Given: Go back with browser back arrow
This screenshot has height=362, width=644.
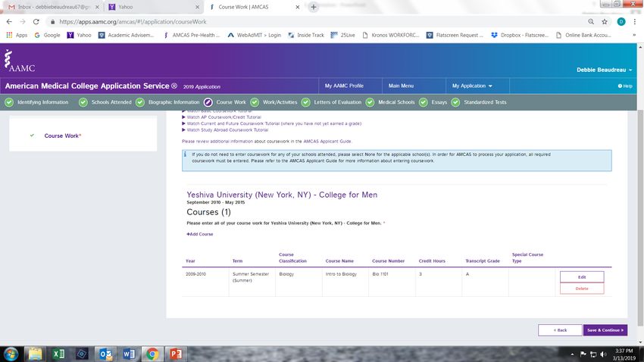Looking at the screenshot, I should click(x=9, y=22).
